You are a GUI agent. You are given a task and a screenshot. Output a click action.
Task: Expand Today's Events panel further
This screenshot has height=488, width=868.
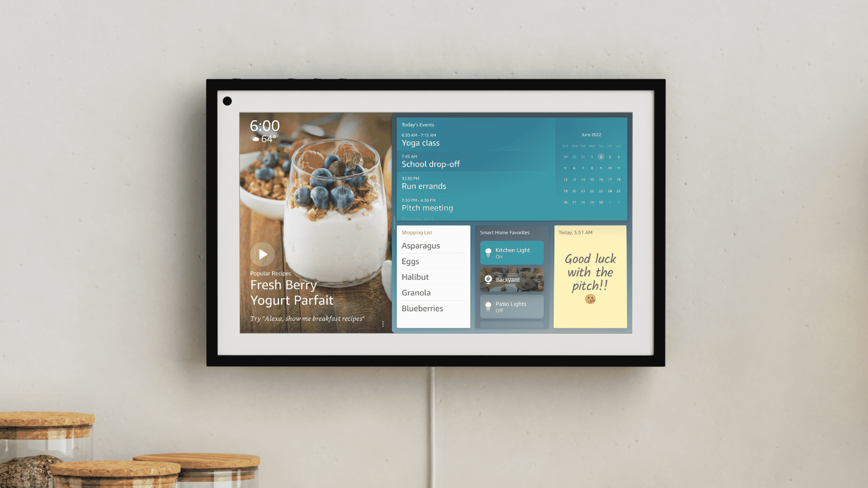click(417, 124)
